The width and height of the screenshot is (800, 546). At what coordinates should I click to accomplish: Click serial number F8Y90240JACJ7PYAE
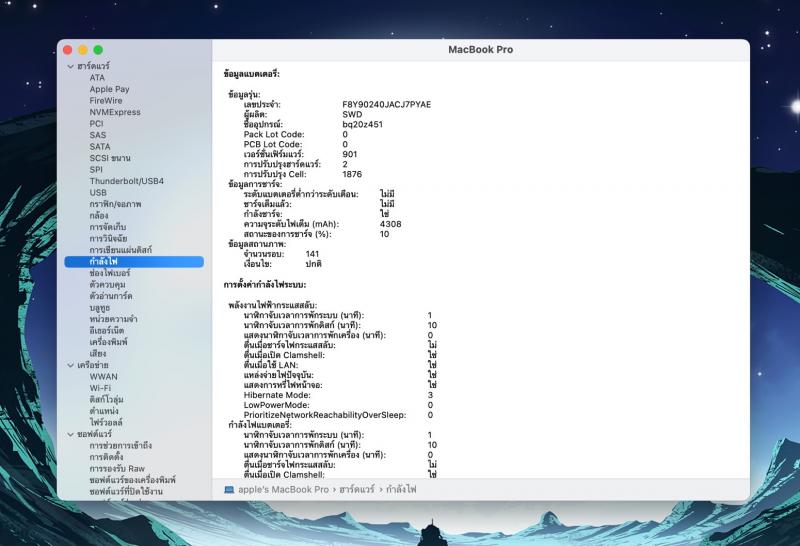(387, 105)
